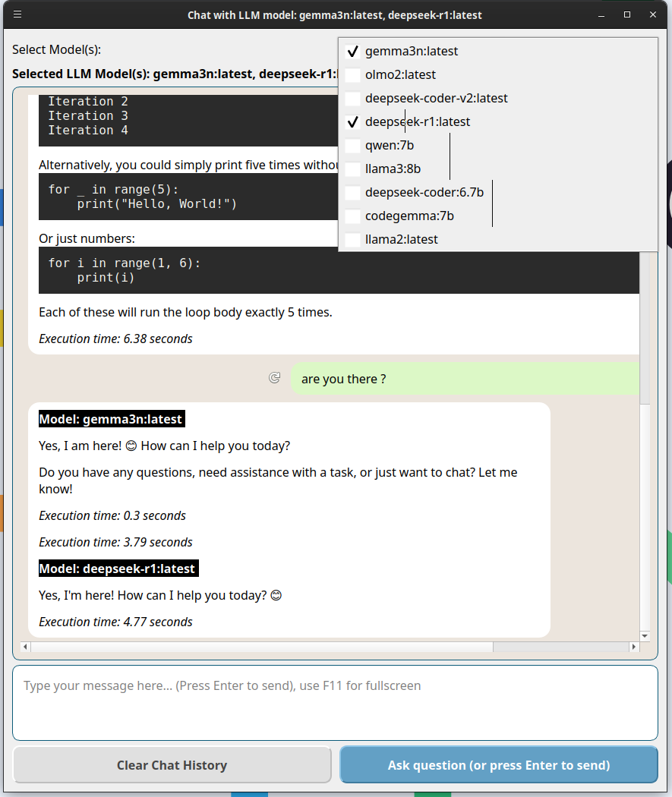Viewport: 672px width, 797px height.
Task: Tick the qwen:7b model checkbox
Action: 352,146
